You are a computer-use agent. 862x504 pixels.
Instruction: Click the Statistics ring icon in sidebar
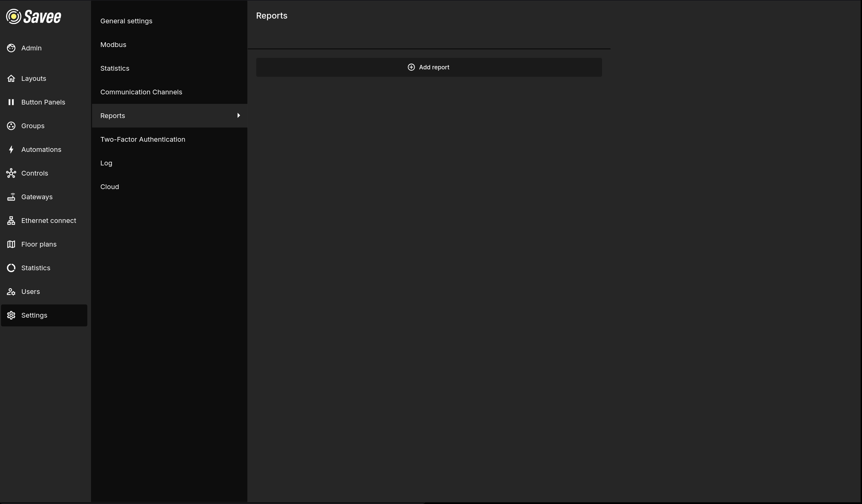[x=11, y=268]
